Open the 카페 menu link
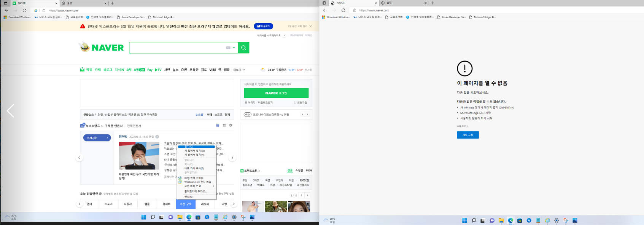The height and width of the screenshot is (225, 644). point(98,70)
